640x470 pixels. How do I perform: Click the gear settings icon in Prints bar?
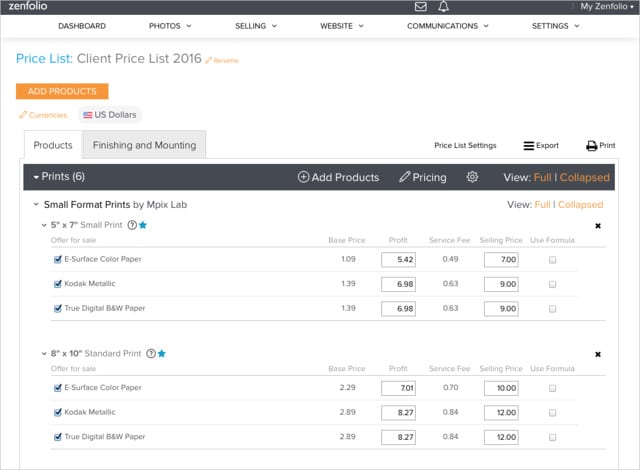click(x=473, y=177)
